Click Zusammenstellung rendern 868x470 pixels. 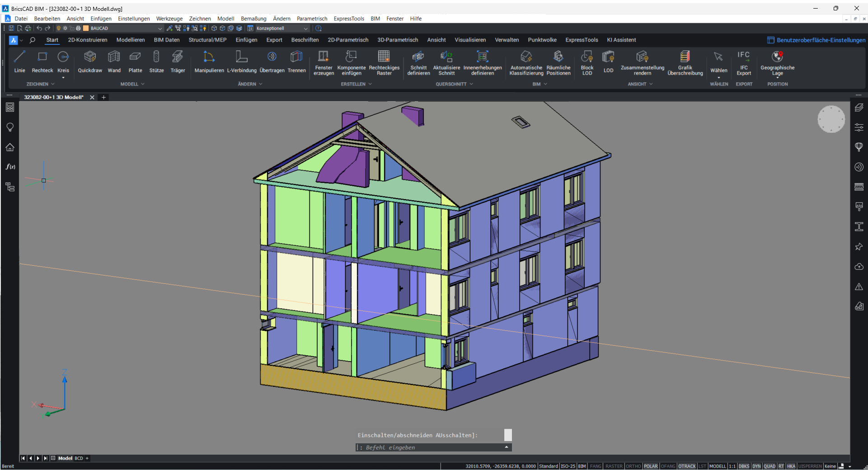[643, 62]
